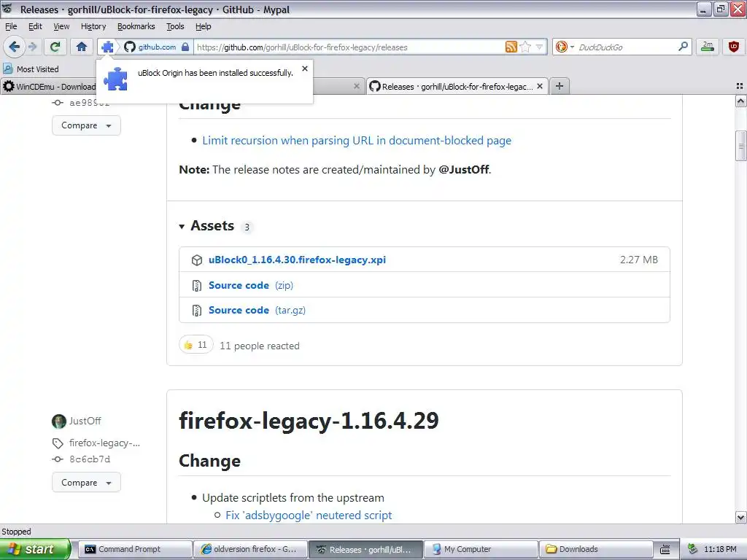The width and height of the screenshot is (747, 560).
Task: Open the Help menu
Action: [x=204, y=26]
